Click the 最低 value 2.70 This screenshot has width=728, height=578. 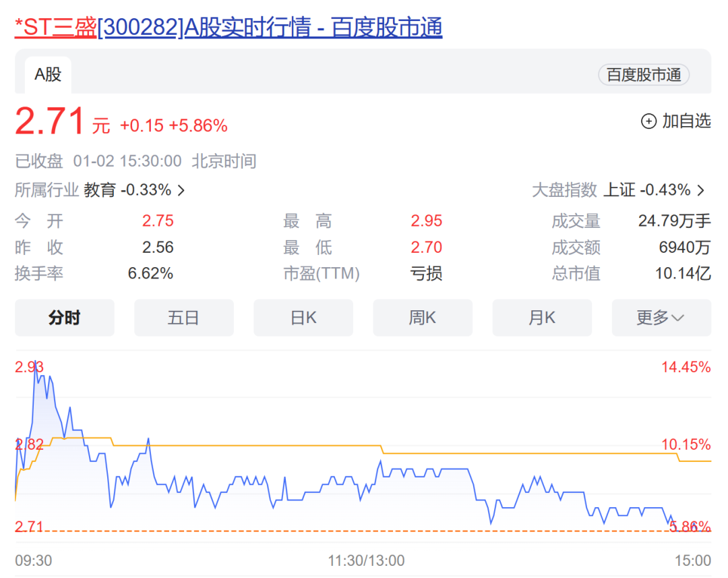point(426,247)
